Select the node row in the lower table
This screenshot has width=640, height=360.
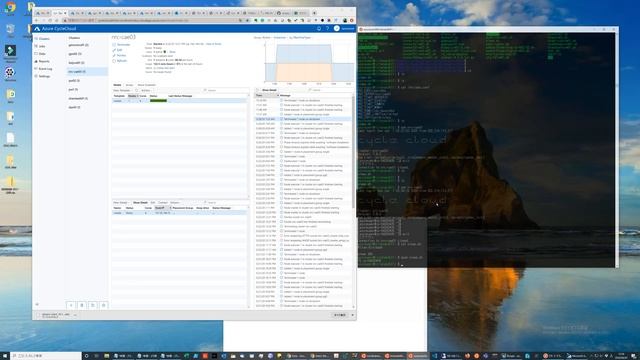coord(180,213)
